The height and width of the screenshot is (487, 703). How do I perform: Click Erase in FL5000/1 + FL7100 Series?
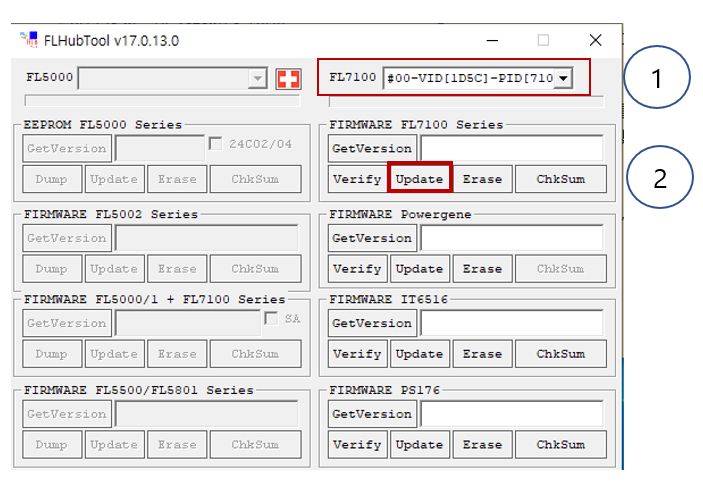point(177,354)
